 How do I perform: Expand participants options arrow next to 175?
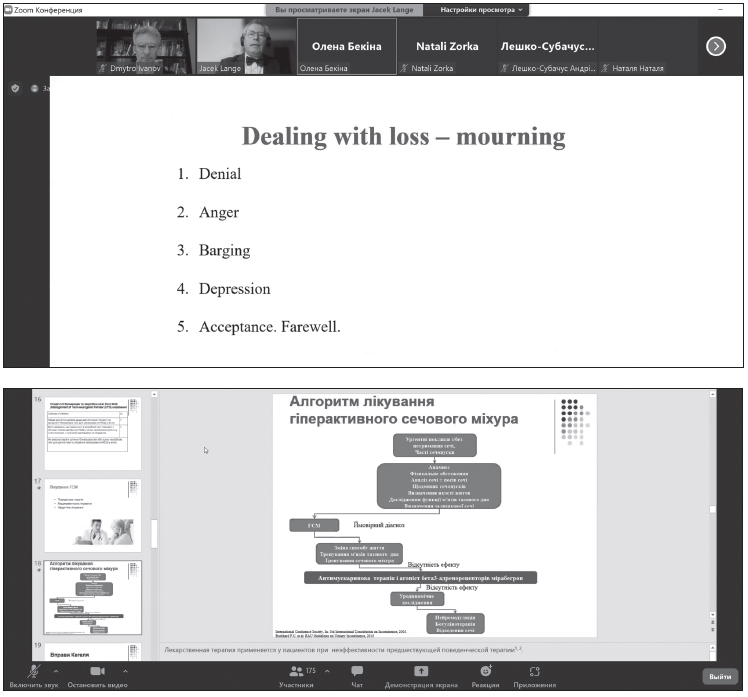(x=326, y=670)
